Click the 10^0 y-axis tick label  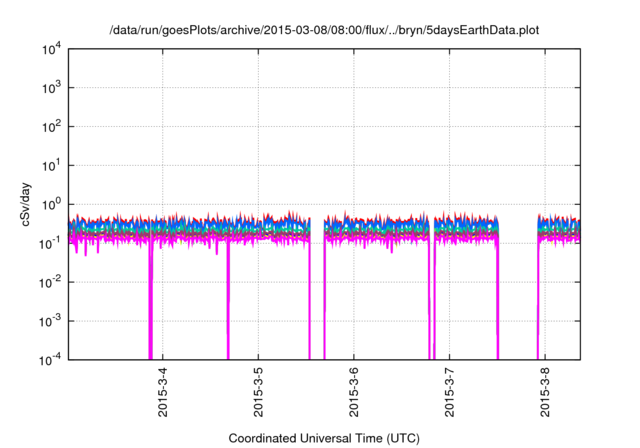52,204
